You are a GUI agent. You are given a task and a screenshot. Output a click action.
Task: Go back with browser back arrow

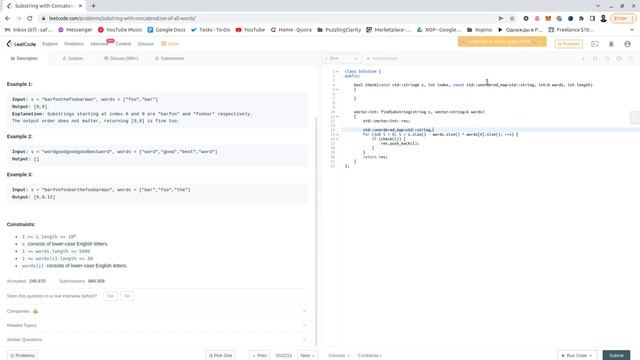click(x=8, y=18)
